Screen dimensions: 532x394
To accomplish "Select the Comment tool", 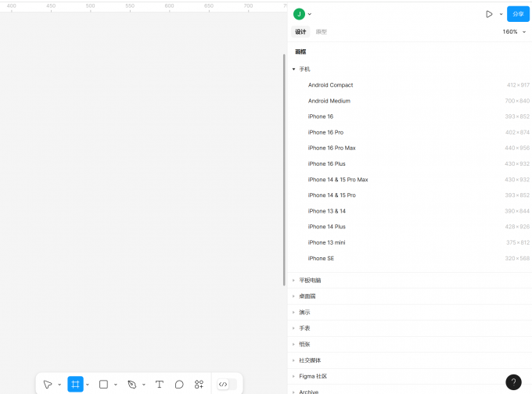I will click(x=179, y=384).
